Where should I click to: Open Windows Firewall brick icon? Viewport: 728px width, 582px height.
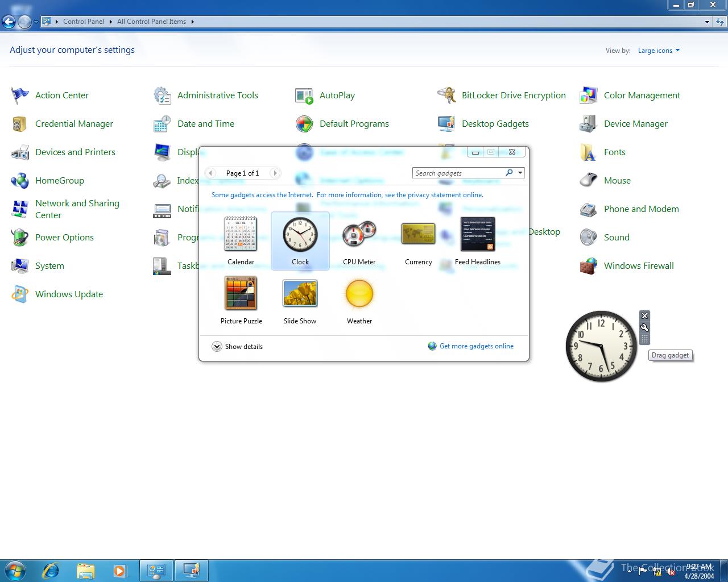point(589,266)
